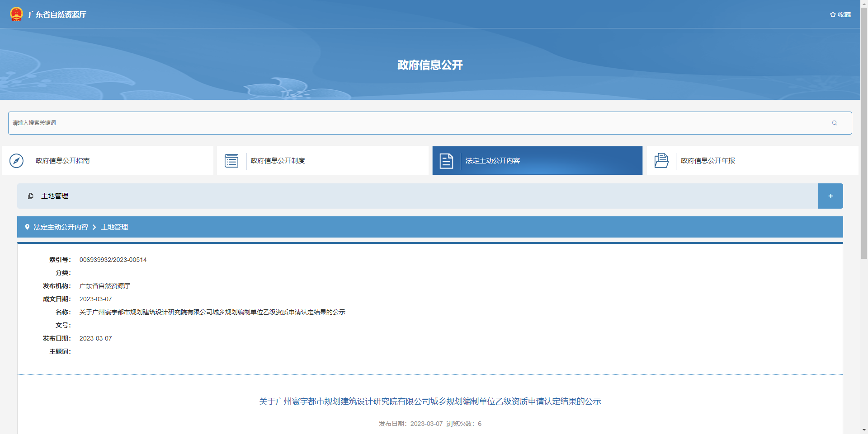Click the star favorite icon

pos(832,14)
